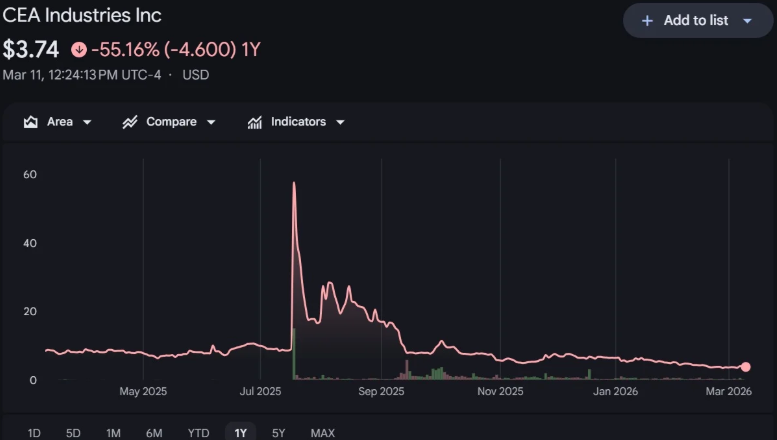The image size is (777, 440).
Task: Click the Indicators icon
Action: pos(255,122)
